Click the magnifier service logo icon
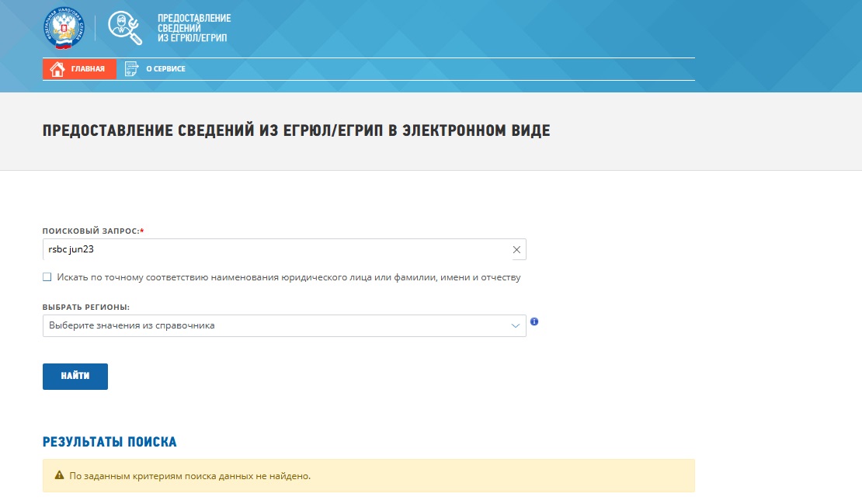The image size is (862, 504). point(125,27)
